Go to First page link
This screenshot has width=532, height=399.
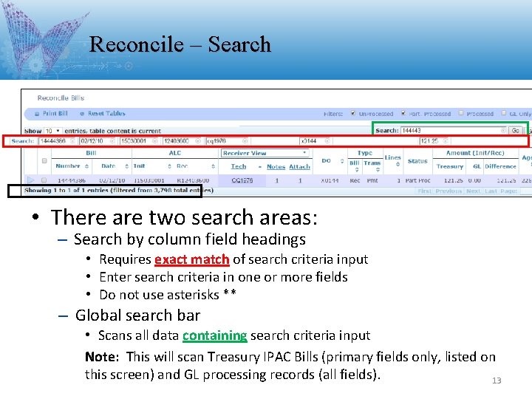424,191
